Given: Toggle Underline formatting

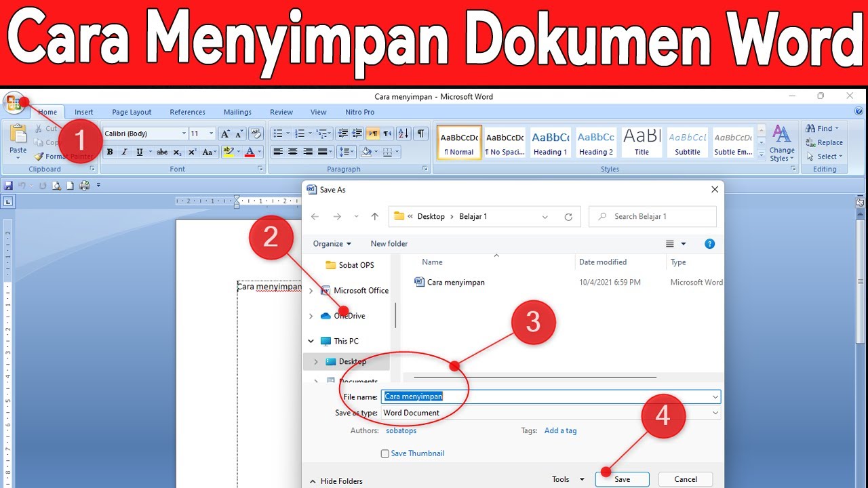Looking at the screenshot, I should pyautogui.click(x=140, y=152).
